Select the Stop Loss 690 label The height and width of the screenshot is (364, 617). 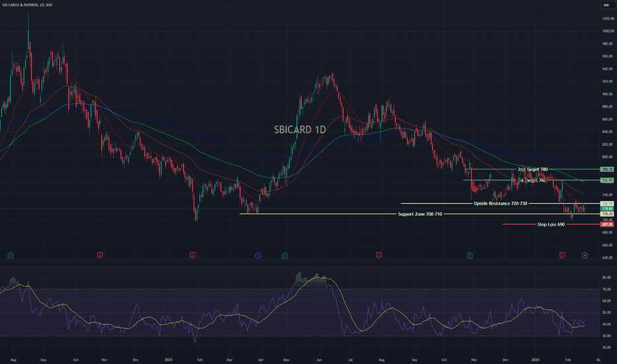coord(551,224)
